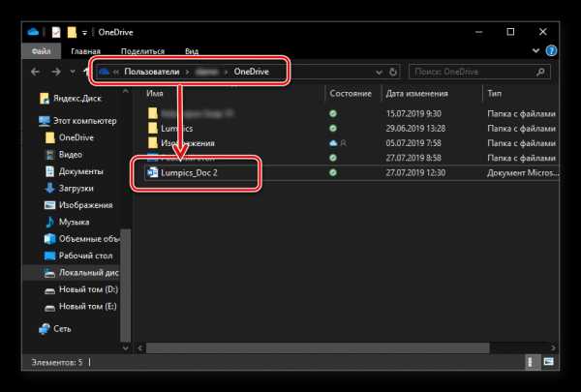Open Документы in the navigation pane

80,171
